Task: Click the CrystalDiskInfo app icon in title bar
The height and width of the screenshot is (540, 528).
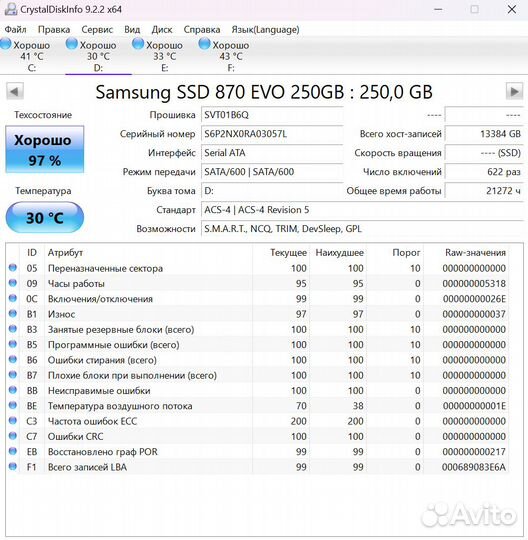Action: [10, 9]
